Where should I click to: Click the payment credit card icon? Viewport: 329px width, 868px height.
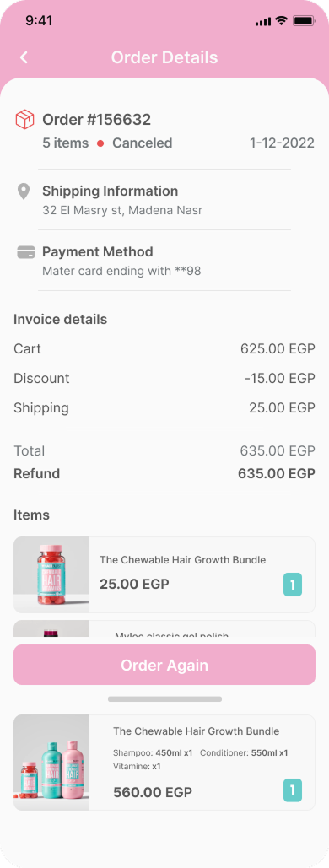click(26, 252)
